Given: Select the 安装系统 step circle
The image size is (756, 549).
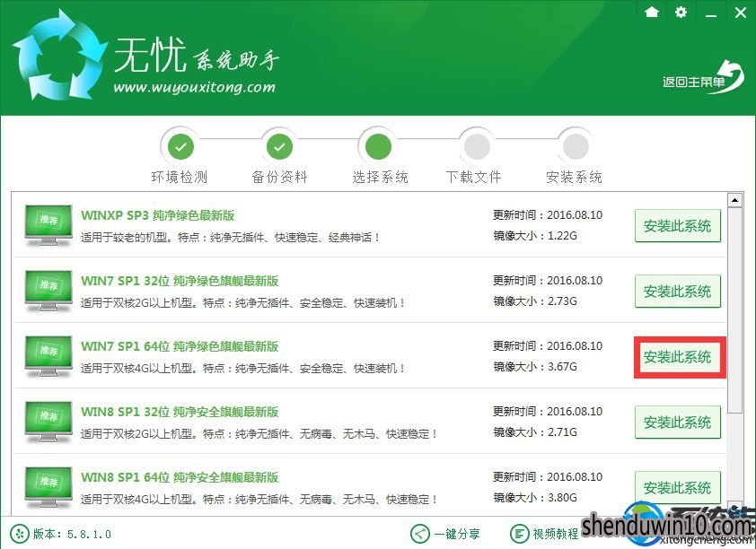Looking at the screenshot, I should point(576,146).
